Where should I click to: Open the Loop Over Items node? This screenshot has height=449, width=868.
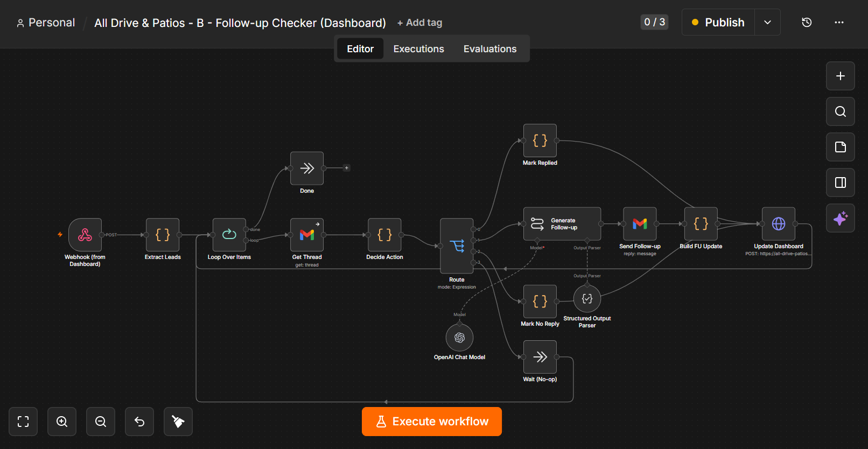click(x=229, y=235)
